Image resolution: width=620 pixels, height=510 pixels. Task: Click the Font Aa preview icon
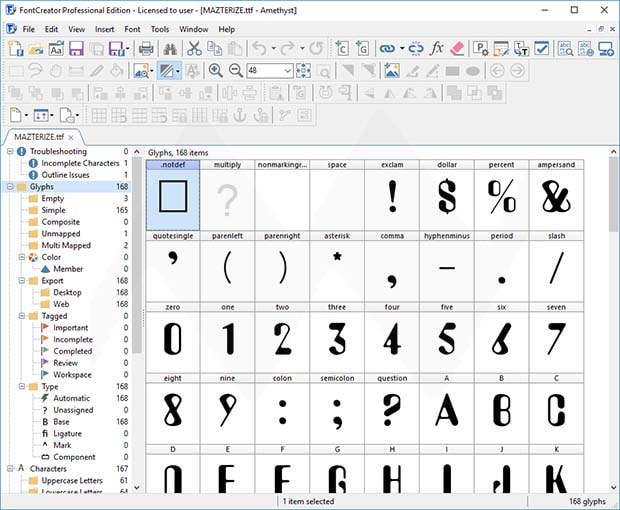click(56, 48)
